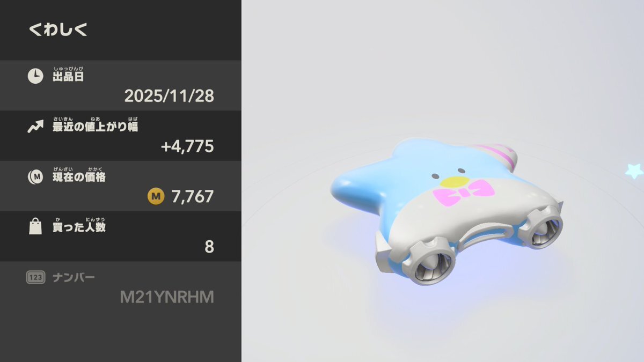Click the current price 7,767
This screenshot has height=362, width=644.
click(193, 197)
